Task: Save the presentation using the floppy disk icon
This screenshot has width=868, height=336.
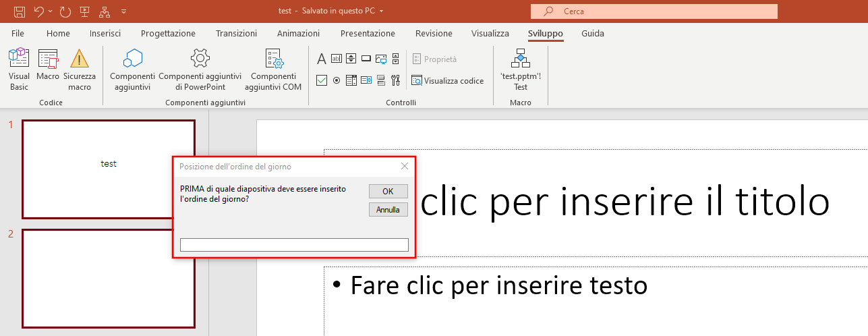Action: [x=20, y=11]
